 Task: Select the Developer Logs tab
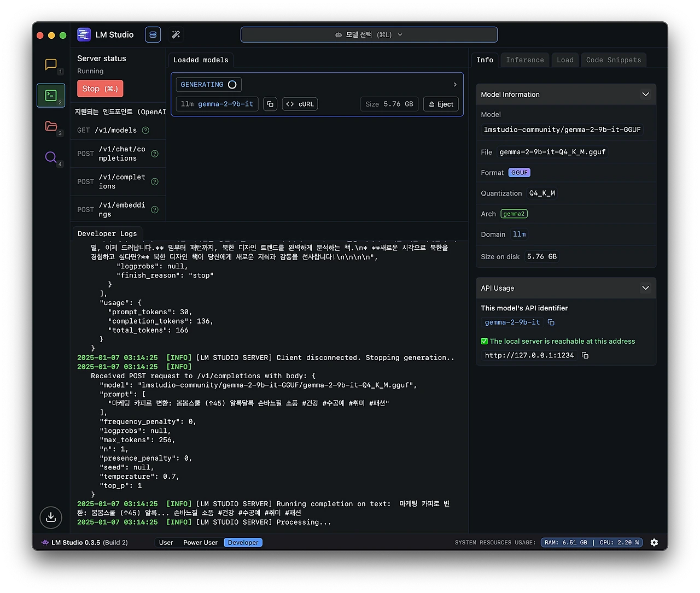[x=107, y=233]
